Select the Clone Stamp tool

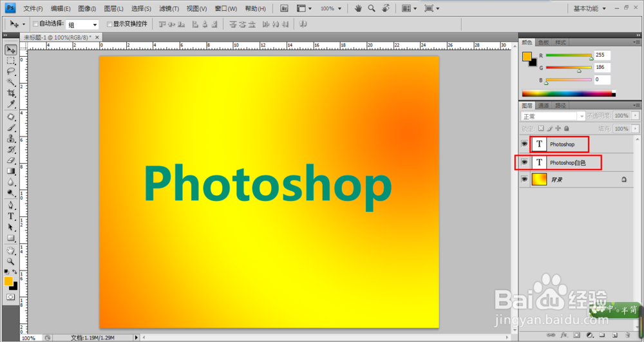point(11,138)
